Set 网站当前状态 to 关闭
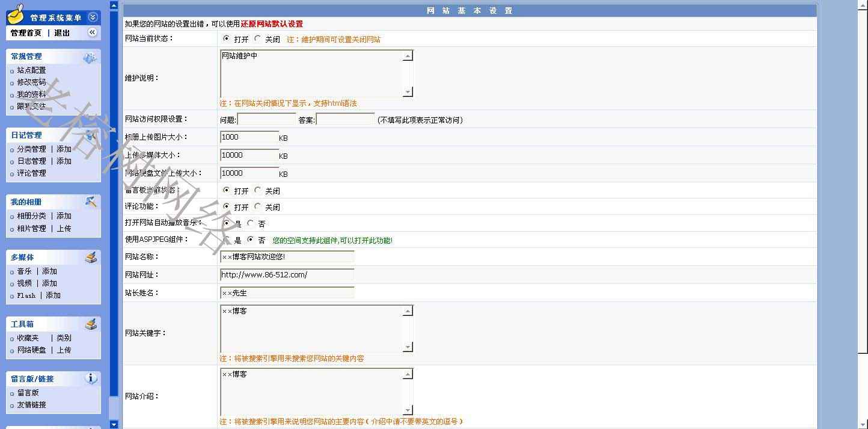The width and height of the screenshot is (868, 429). click(x=258, y=39)
